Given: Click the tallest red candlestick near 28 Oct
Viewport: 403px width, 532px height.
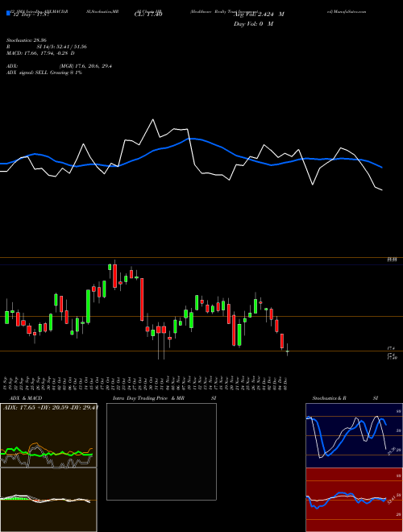Looking at the screenshot, I should point(142,299).
